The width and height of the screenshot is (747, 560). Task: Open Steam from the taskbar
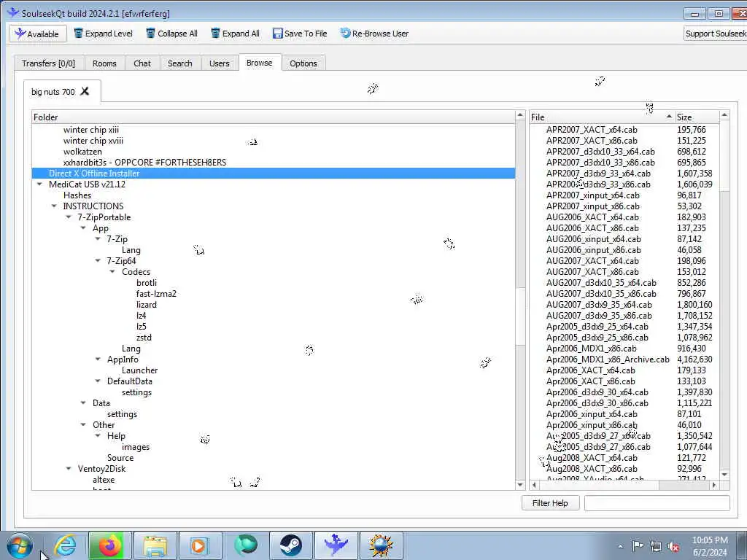[x=290, y=545]
